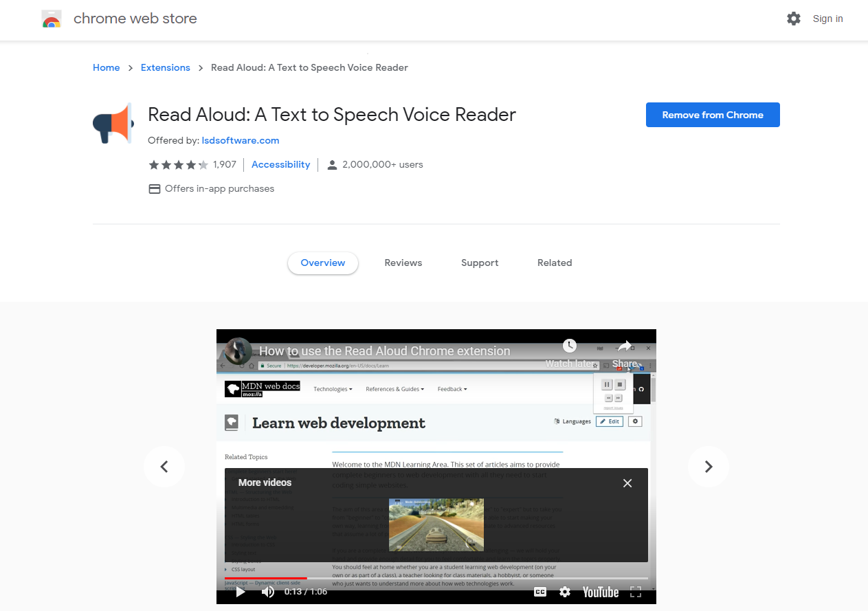The image size is (868, 611).
Task: Click the 0:13 / 1:06 time display
Action: [306, 592]
